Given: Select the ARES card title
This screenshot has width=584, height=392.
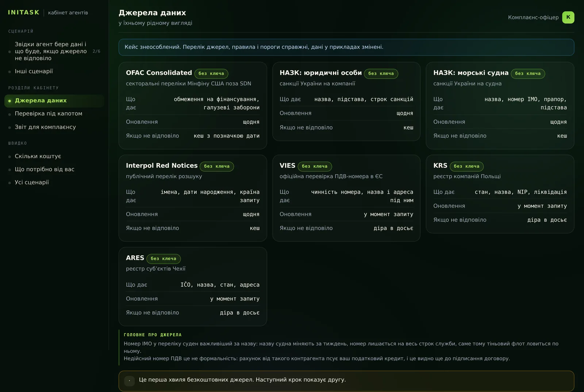Looking at the screenshot, I should (135, 258).
